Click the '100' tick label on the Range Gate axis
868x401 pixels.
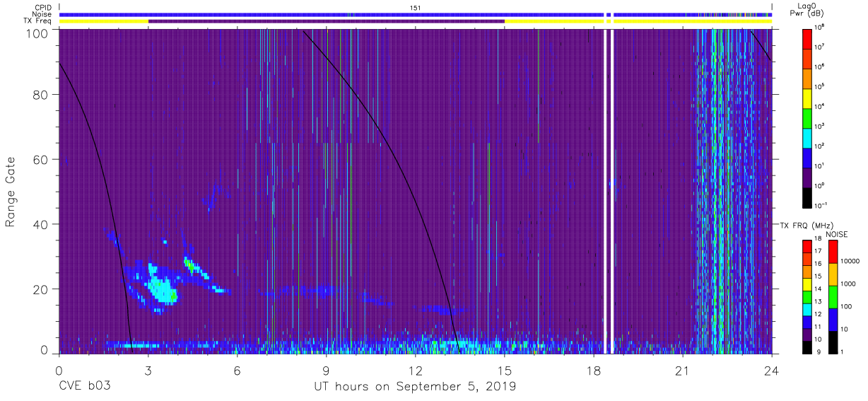(36, 33)
